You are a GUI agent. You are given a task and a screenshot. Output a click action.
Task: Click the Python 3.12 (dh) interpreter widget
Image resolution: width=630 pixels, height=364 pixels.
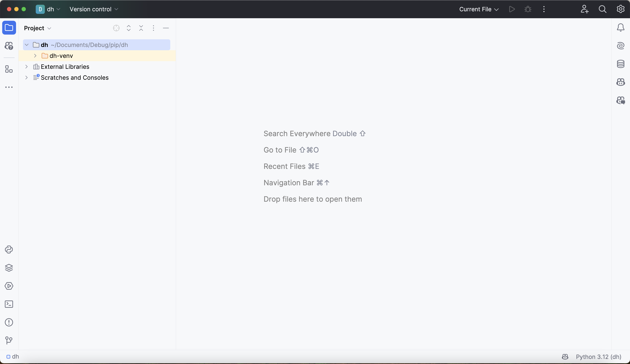click(x=598, y=357)
